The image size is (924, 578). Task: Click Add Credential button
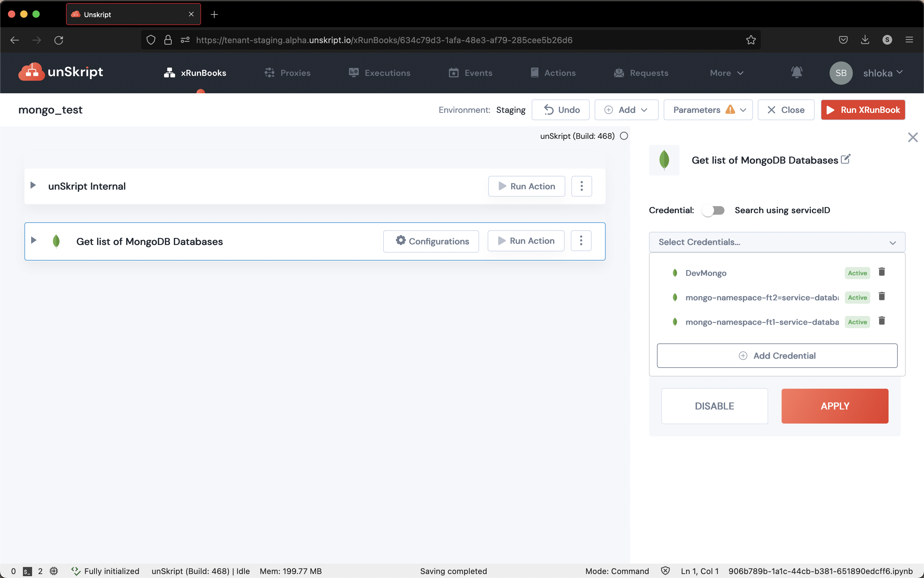tap(777, 355)
